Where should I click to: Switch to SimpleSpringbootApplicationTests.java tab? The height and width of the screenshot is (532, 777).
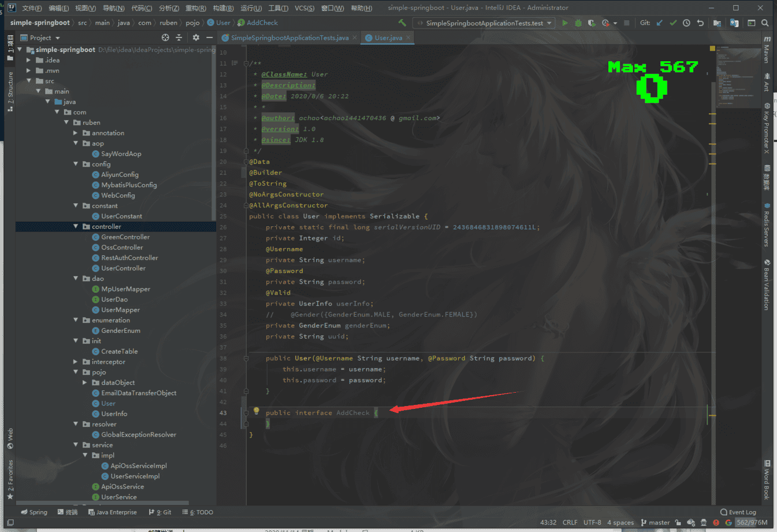click(x=289, y=38)
